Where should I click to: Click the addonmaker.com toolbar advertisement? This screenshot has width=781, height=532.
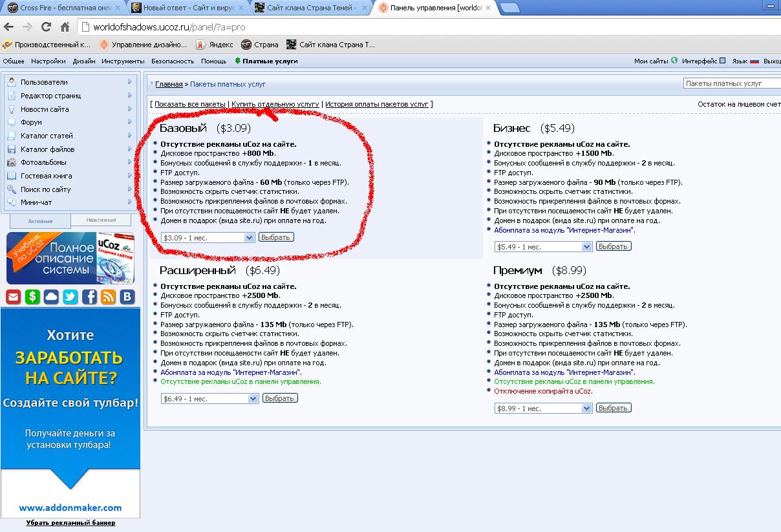pyautogui.click(x=70, y=412)
